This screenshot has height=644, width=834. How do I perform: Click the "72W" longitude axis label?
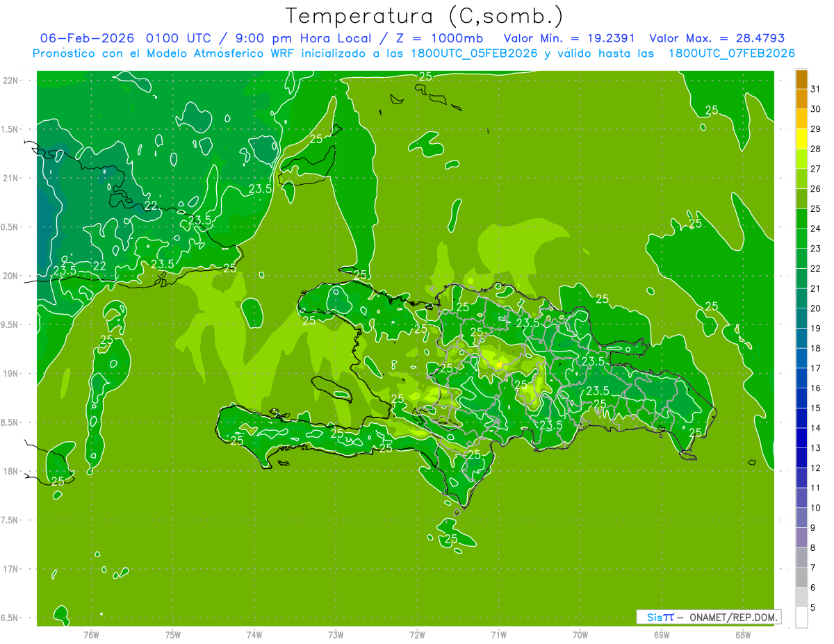click(417, 634)
